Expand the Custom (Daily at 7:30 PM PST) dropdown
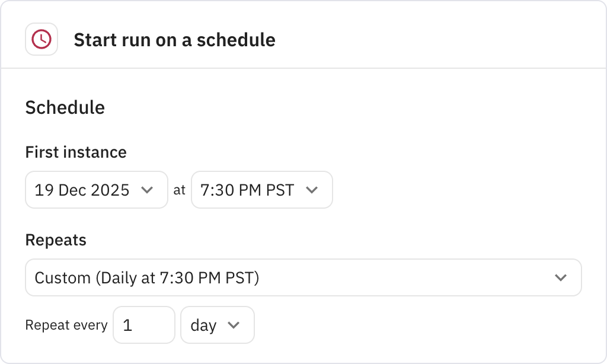The width and height of the screenshot is (607, 364). pyautogui.click(x=303, y=277)
